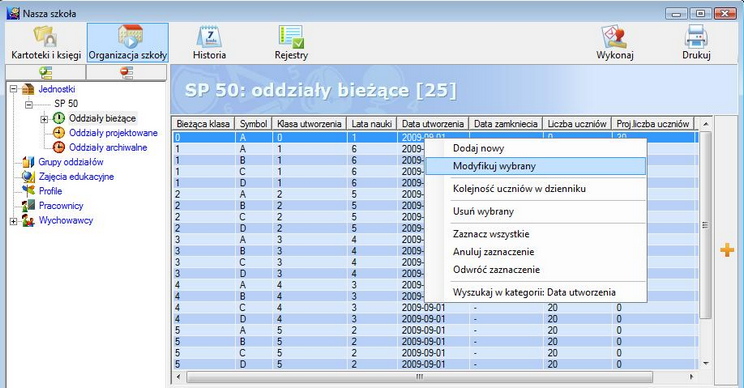Click the orange plus add button
Viewport: 744px width, 388px height.
tap(727, 250)
